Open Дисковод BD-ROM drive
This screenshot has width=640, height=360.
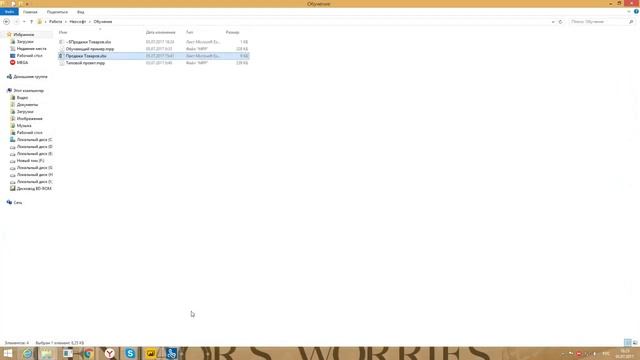click(34, 189)
